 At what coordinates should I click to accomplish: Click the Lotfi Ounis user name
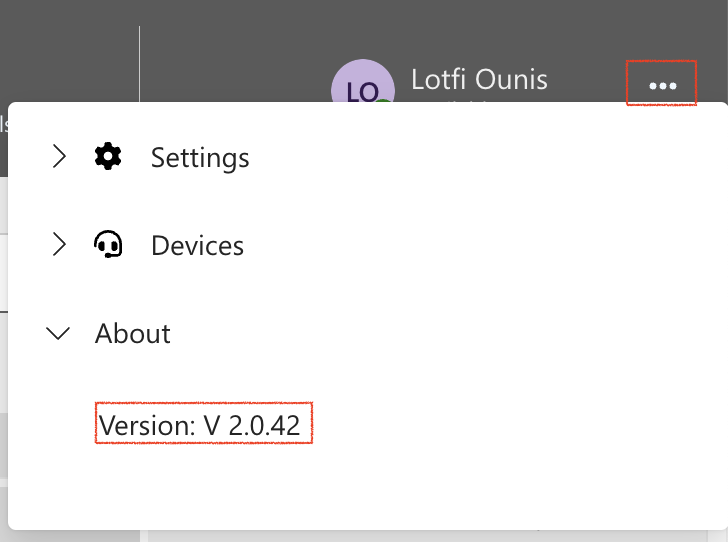479,79
